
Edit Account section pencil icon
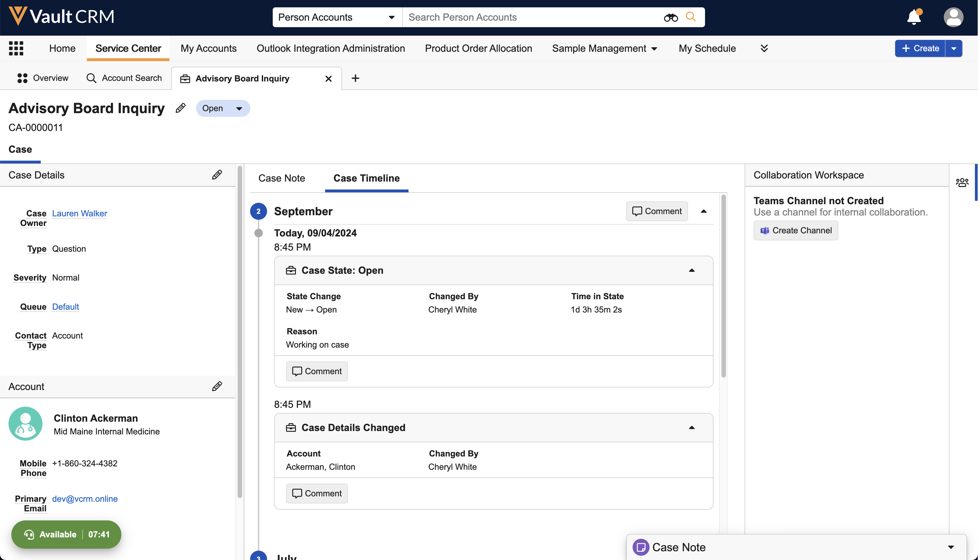pos(217,386)
